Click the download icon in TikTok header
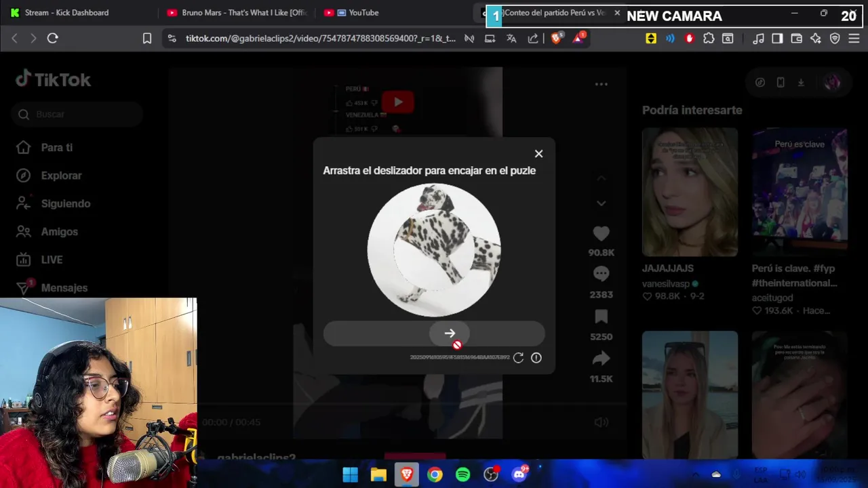 [801, 83]
